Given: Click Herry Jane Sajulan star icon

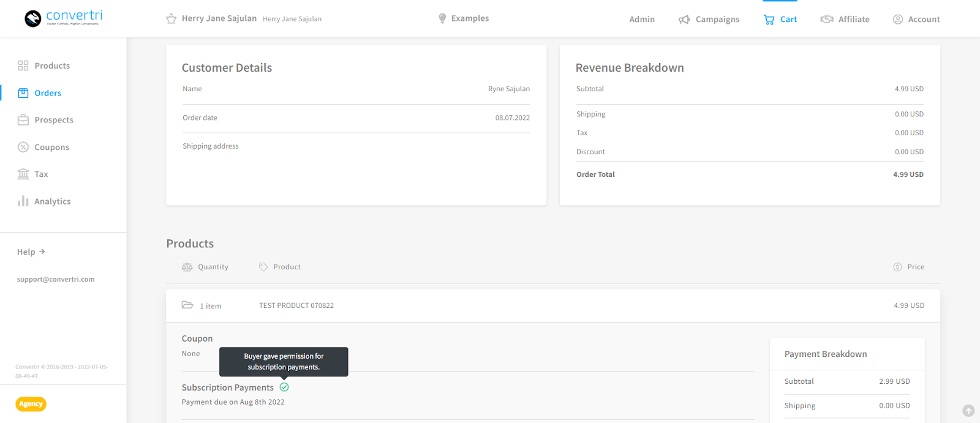Looking at the screenshot, I should (x=171, y=19).
